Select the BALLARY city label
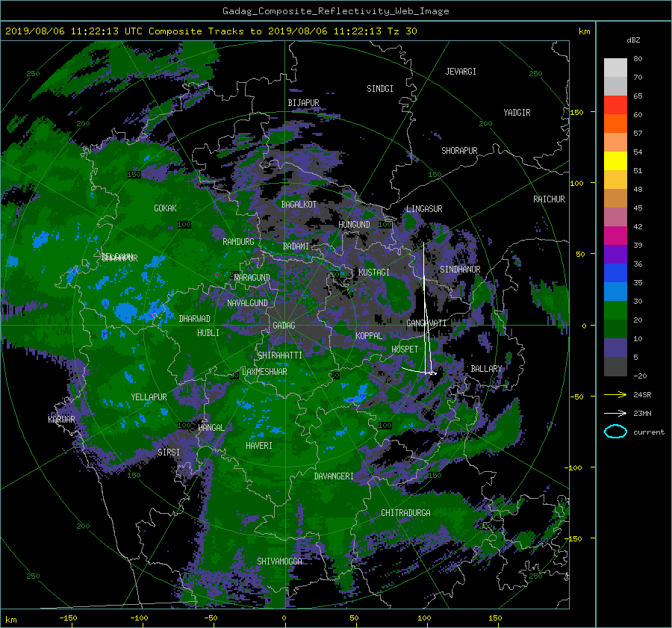The width and height of the screenshot is (672, 628). pos(486,369)
